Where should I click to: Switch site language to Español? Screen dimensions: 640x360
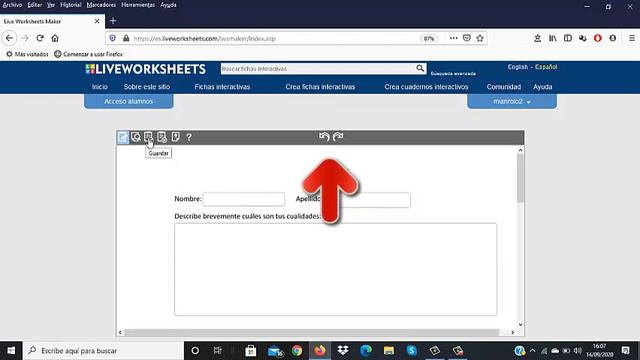coord(546,67)
